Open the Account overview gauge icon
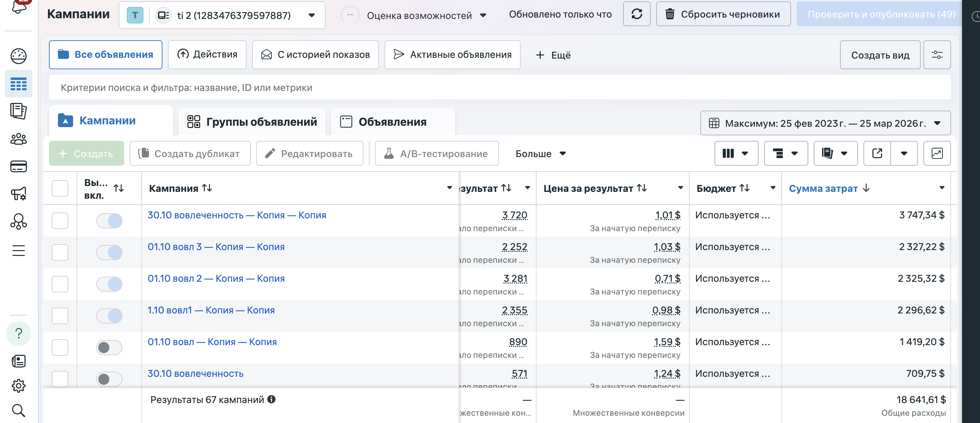The width and height of the screenshot is (980, 423). 19,56
